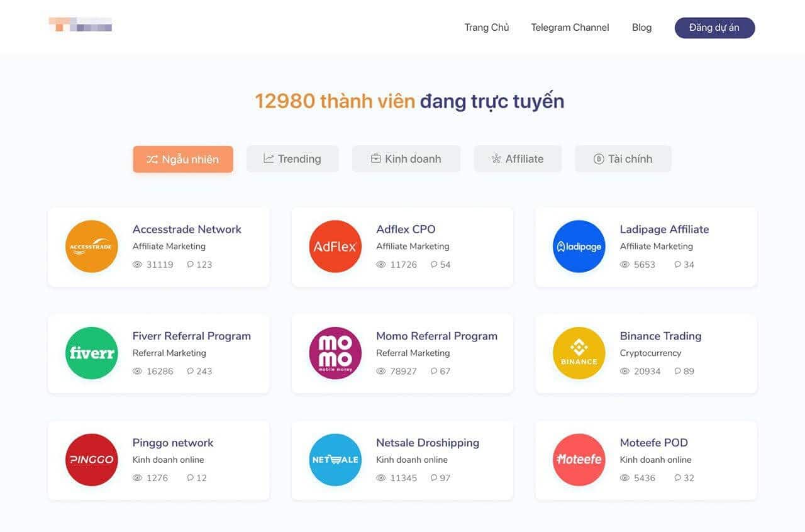Switch to the Tài chính tab
The width and height of the screenshot is (805, 532).
[x=623, y=159]
